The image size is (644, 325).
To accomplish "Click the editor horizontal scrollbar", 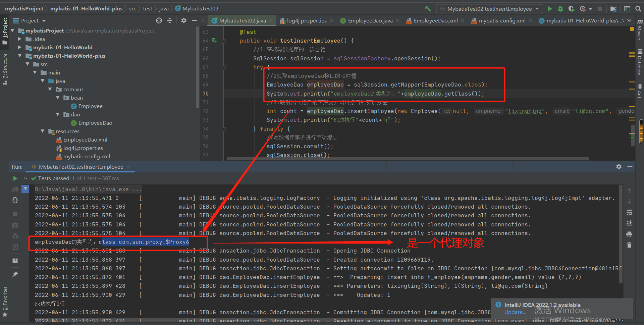I will (x=408, y=158).
